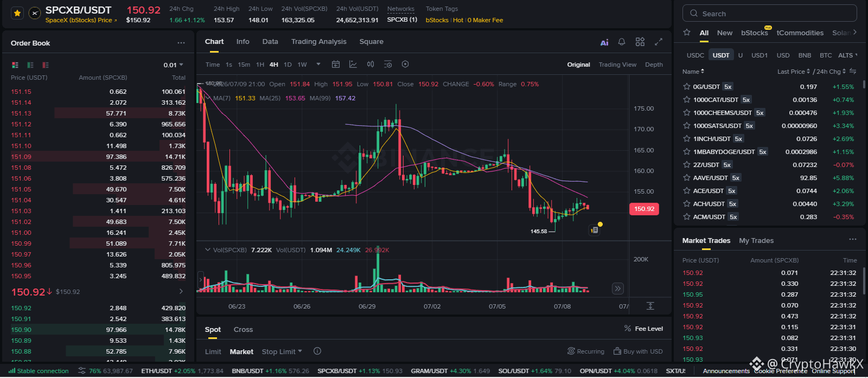Open Announcements in the status bar
This screenshot has height=378, width=868.
point(726,371)
